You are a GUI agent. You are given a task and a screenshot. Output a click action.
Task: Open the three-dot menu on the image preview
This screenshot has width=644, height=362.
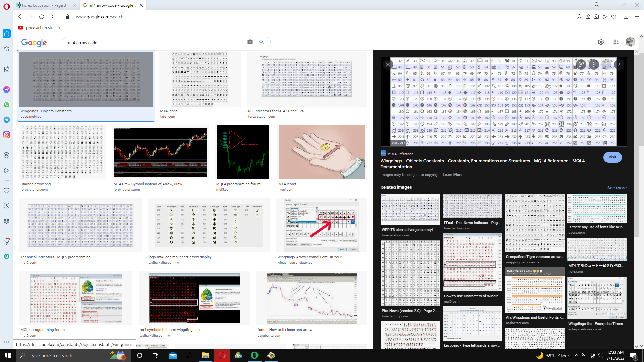tap(594, 64)
